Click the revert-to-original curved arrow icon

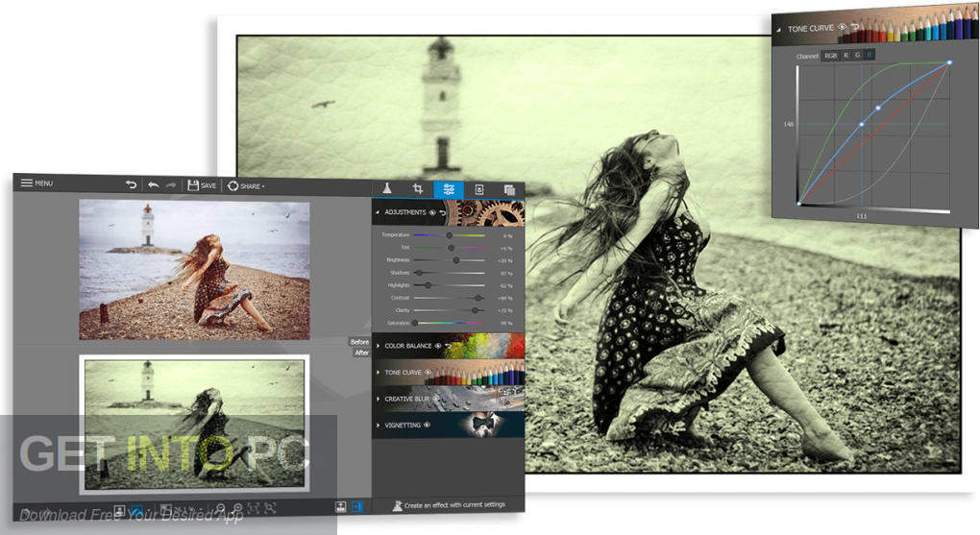(131, 184)
